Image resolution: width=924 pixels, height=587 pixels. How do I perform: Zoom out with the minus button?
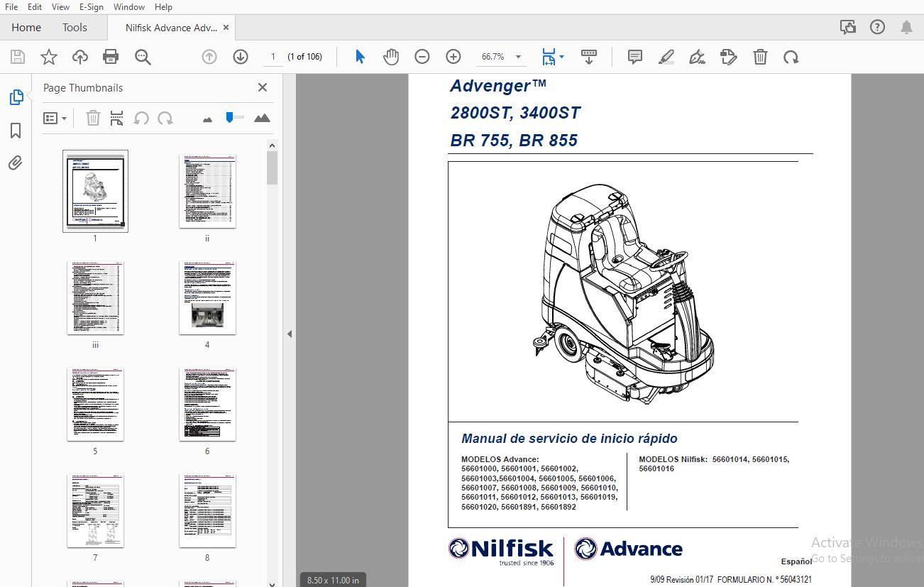point(422,57)
